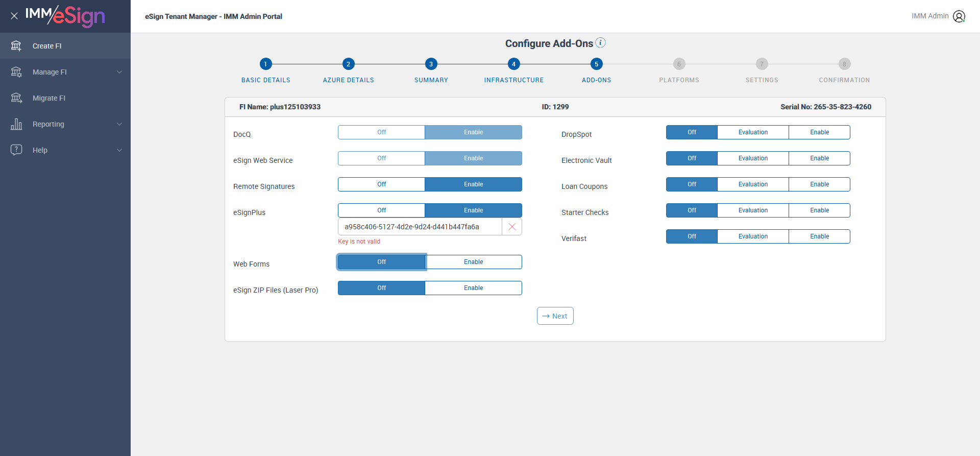
Task: Click the Create FI bank icon
Action: coord(16,46)
